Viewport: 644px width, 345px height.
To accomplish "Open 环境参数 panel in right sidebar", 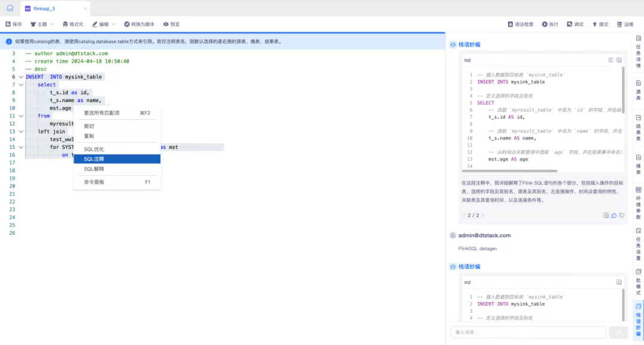I will (638, 203).
